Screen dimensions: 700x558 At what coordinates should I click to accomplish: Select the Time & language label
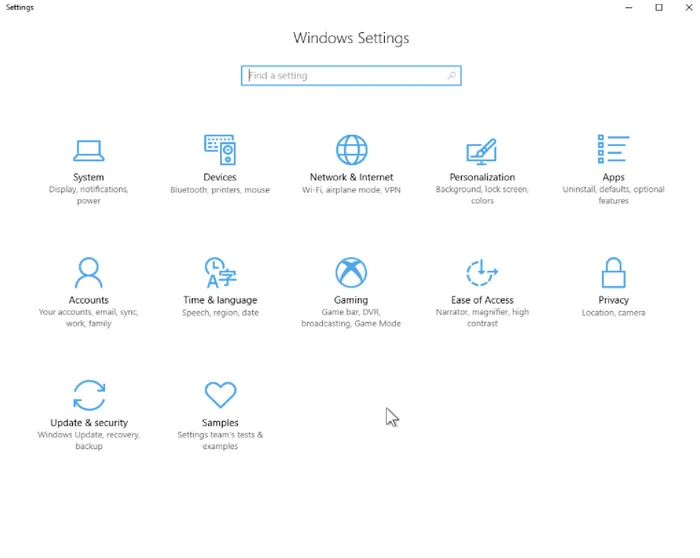coord(220,300)
